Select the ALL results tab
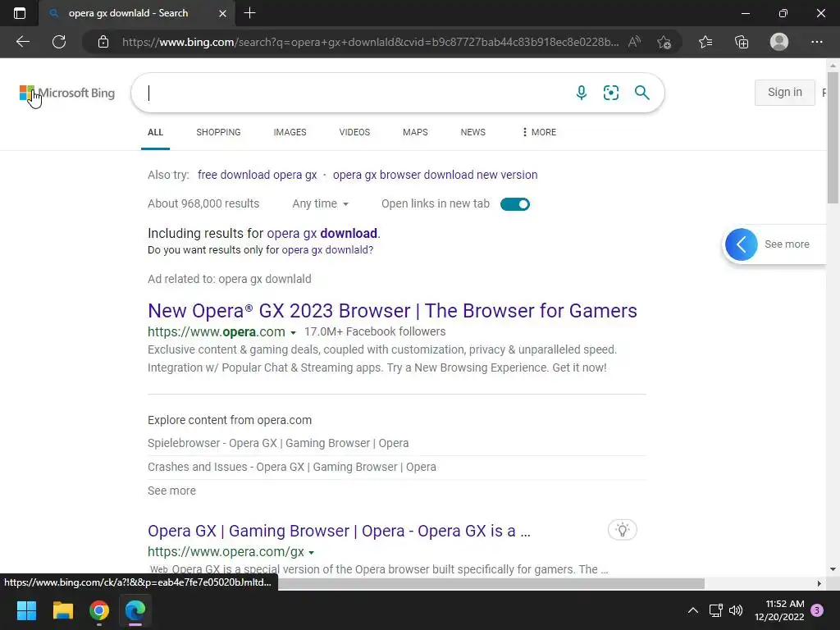 pos(155,132)
